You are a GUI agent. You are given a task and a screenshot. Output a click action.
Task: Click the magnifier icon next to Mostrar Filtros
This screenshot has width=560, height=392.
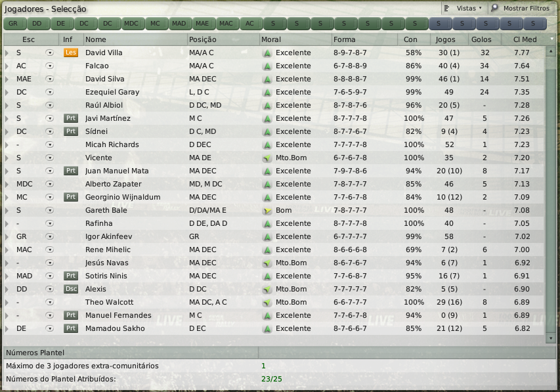[x=494, y=8]
